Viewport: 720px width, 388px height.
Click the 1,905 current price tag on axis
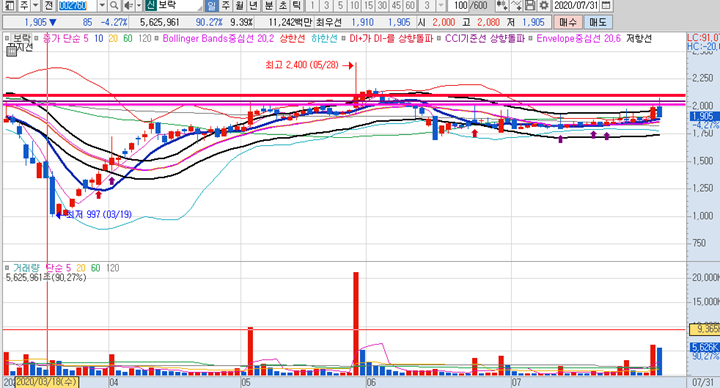click(x=705, y=117)
